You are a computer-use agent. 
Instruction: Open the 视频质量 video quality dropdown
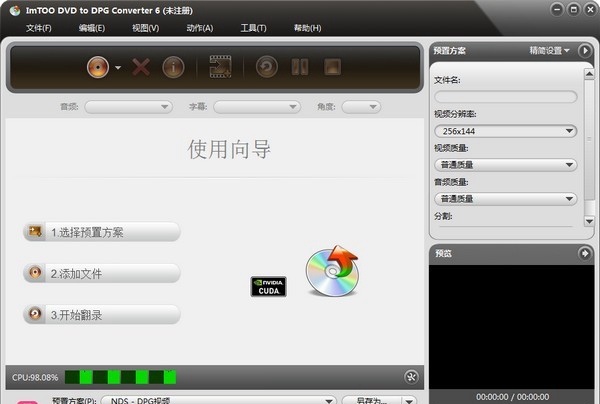click(505, 165)
